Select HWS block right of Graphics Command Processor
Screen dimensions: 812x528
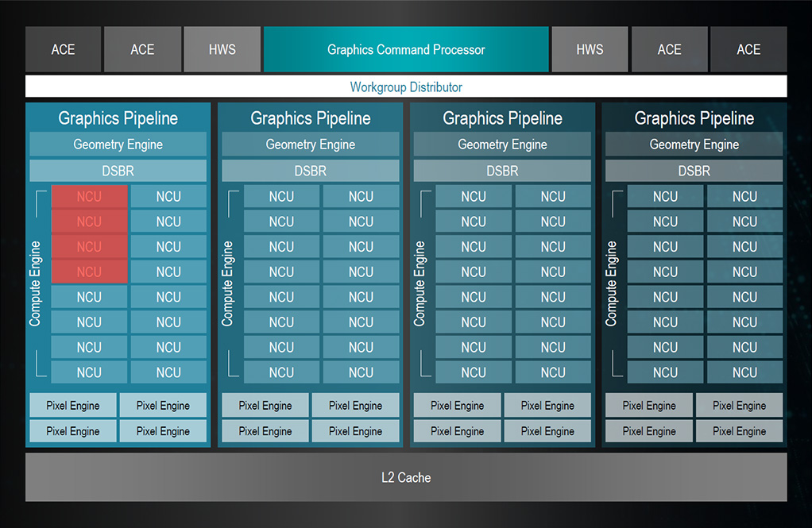(590, 49)
